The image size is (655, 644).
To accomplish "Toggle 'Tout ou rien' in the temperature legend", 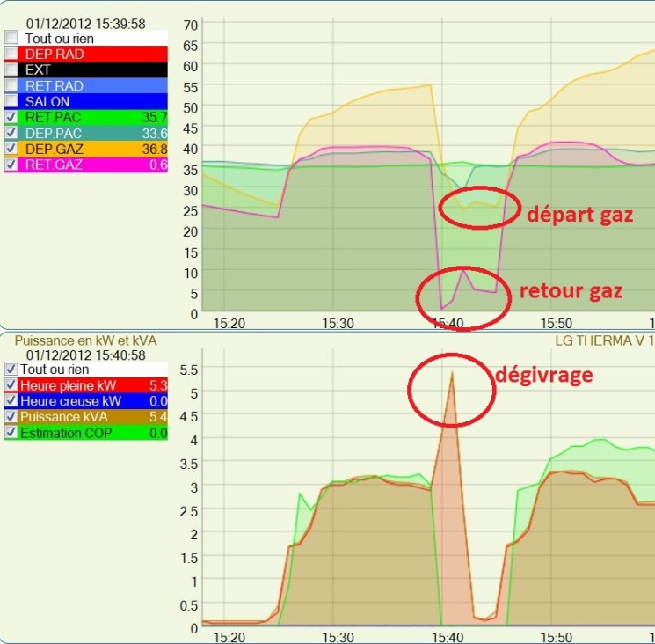I will [11, 39].
